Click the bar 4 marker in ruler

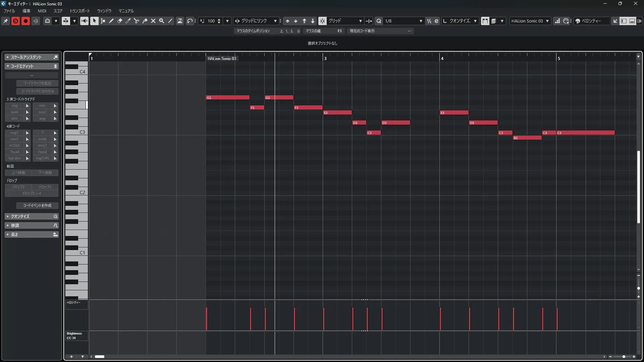pyautogui.click(x=442, y=58)
